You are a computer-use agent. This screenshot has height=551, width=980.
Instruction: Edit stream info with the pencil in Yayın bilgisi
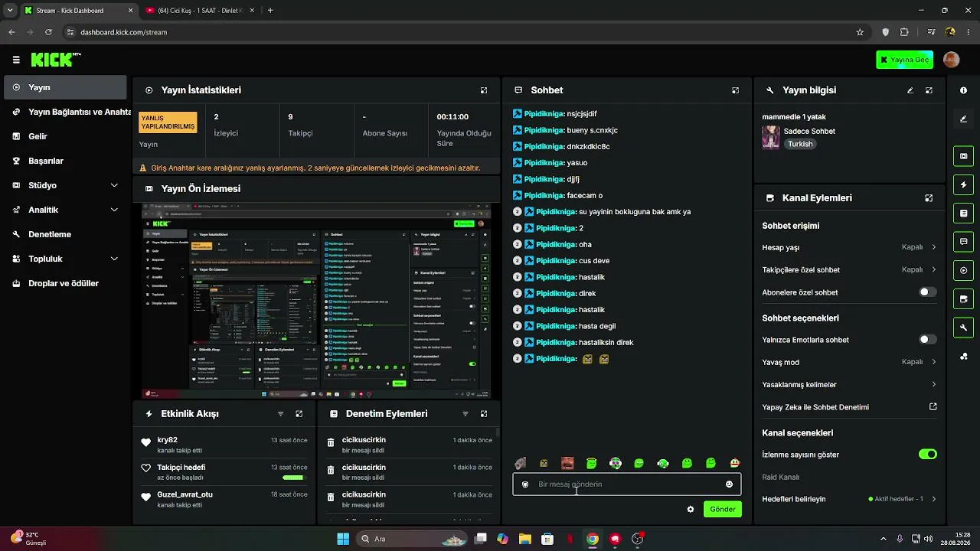[910, 90]
